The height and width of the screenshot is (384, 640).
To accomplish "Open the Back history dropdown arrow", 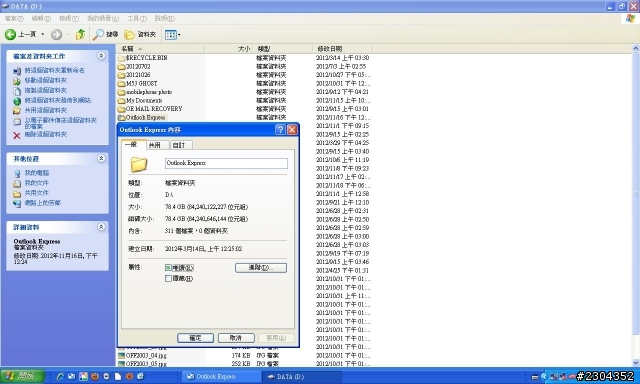I will 42,35.
